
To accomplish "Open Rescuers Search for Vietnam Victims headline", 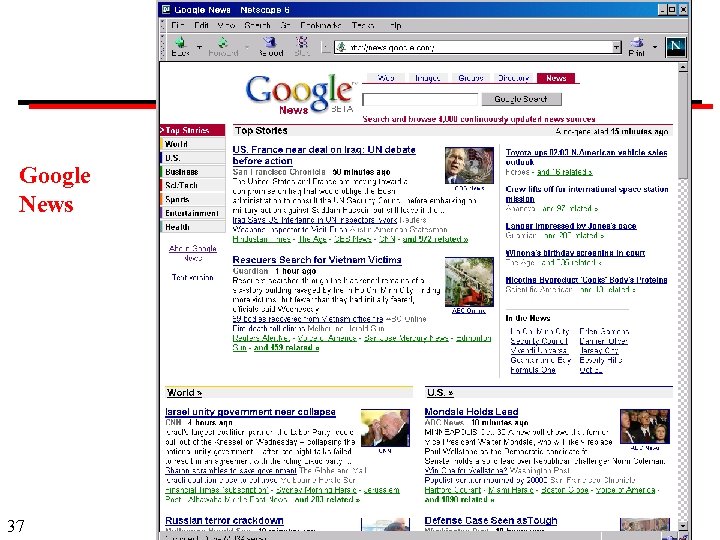I will pyautogui.click(x=317, y=260).
